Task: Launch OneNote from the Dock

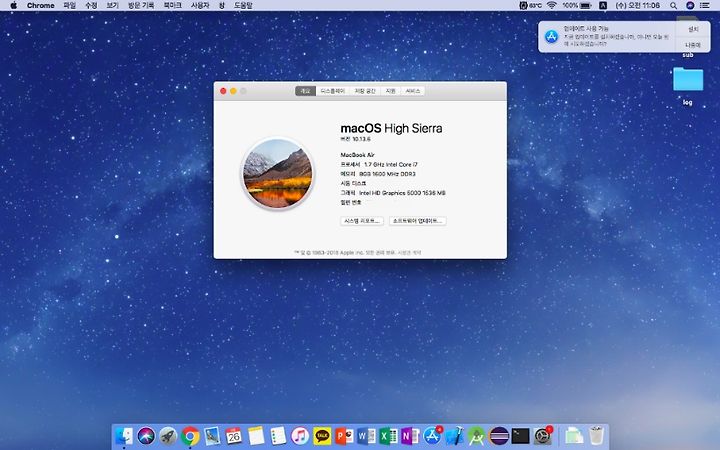Action: click(x=410, y=436)
